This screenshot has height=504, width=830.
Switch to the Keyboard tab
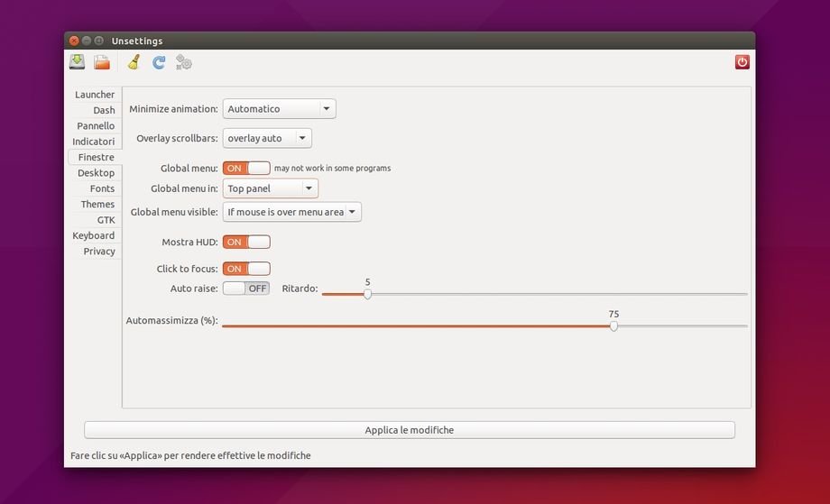tap(94, 235)
